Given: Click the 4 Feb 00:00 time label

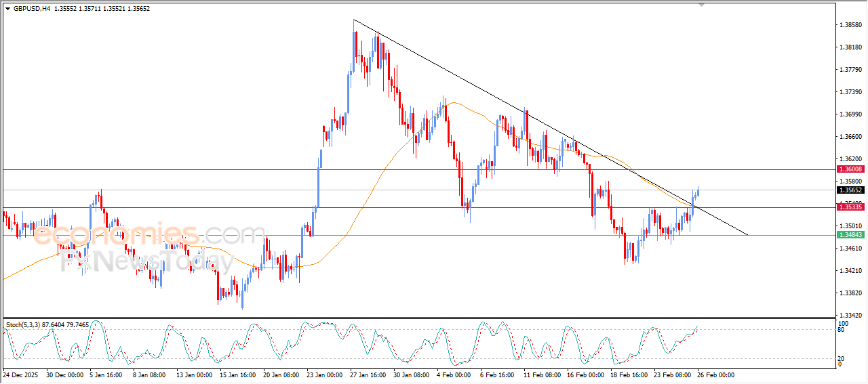Looking at the screenshot, I should tap(454, 375).
